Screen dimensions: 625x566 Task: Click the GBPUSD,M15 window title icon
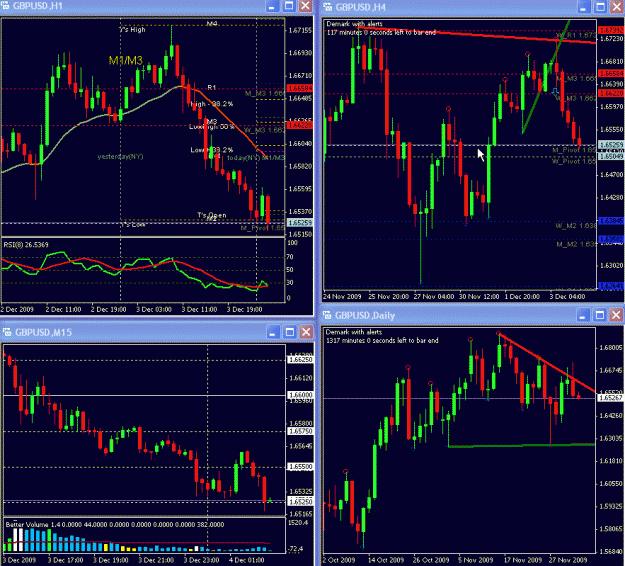(7, 332)
